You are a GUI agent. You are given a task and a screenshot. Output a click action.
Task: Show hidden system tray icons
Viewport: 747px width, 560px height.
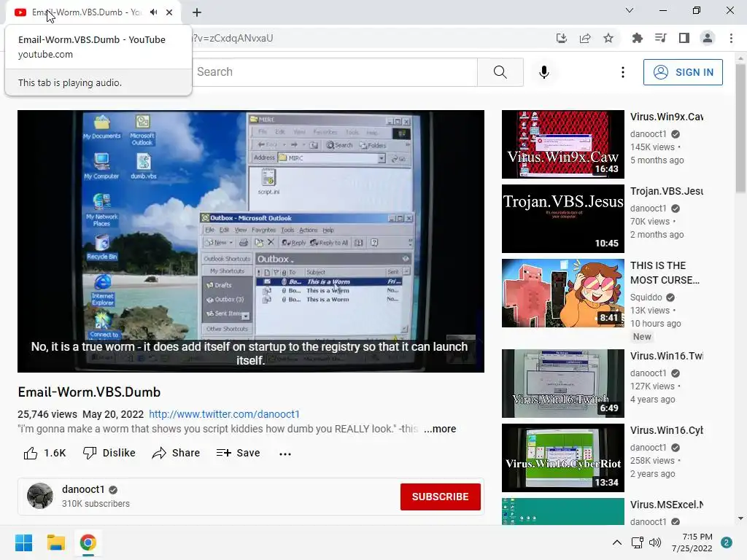(x=617, y=542)
